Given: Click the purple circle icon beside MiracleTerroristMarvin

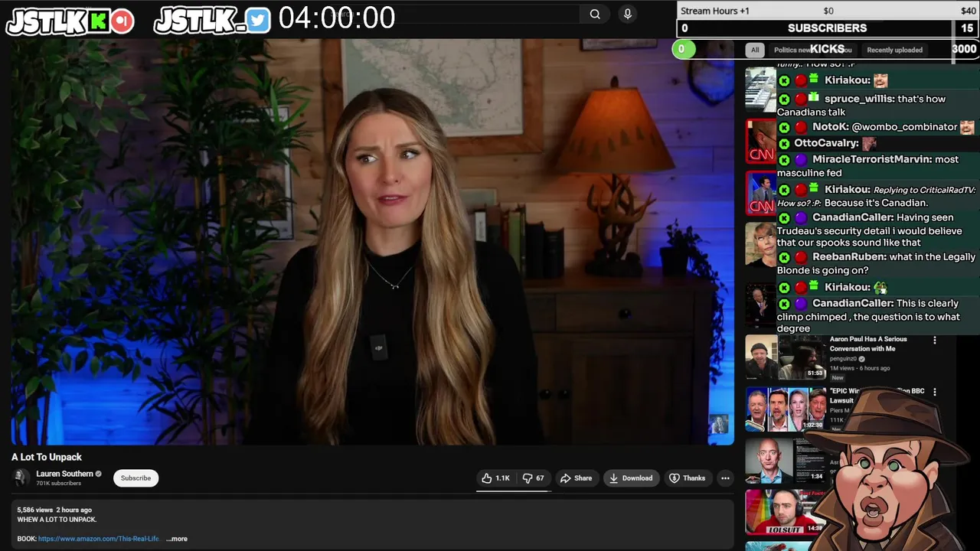Looking at the screenshot, I should tap(800, 160).
